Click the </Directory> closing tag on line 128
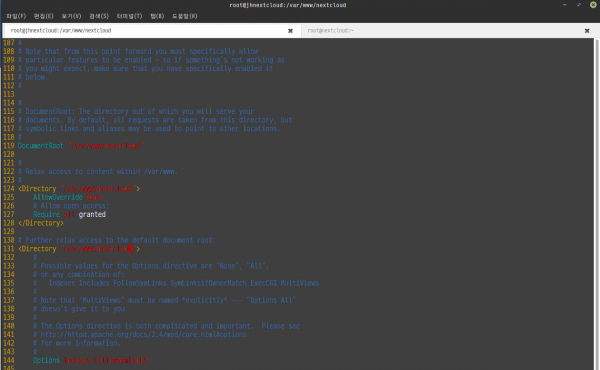The width and height of the screenshot is (600, 370). pos(41,223)
